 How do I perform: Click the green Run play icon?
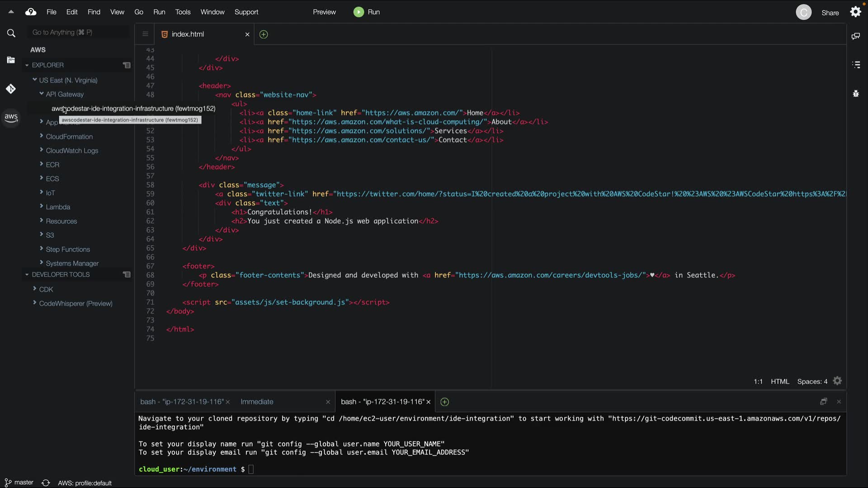tap(359, 12)
